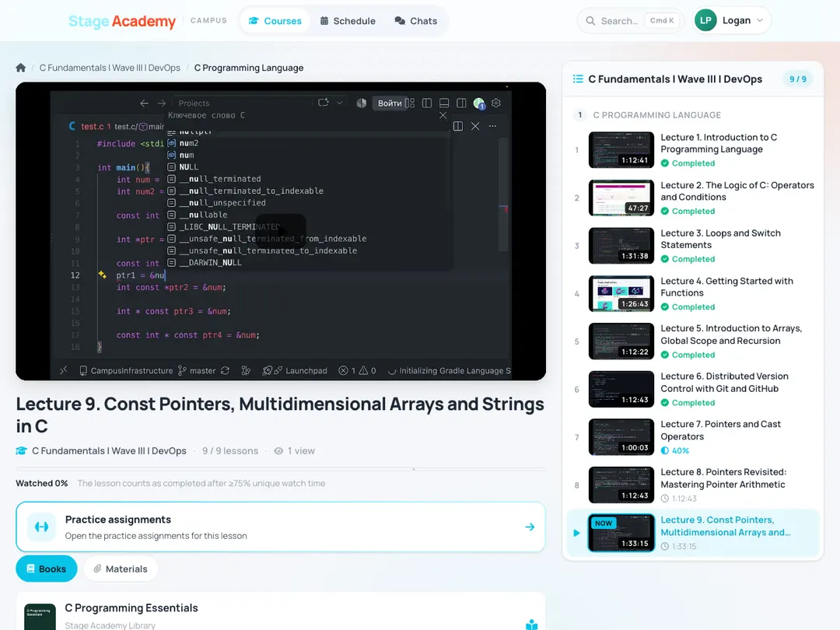Click the graduation cap icon below lecture title
Viewport: 840px width, 630px height.
tap(22, 451)
